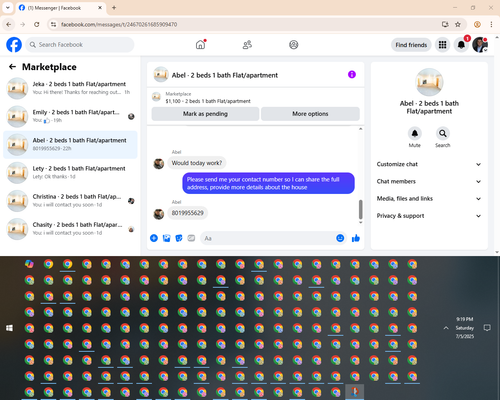Open the Copilot icon in the taskbar
This screenshot has width=500, height=400.
29,264
